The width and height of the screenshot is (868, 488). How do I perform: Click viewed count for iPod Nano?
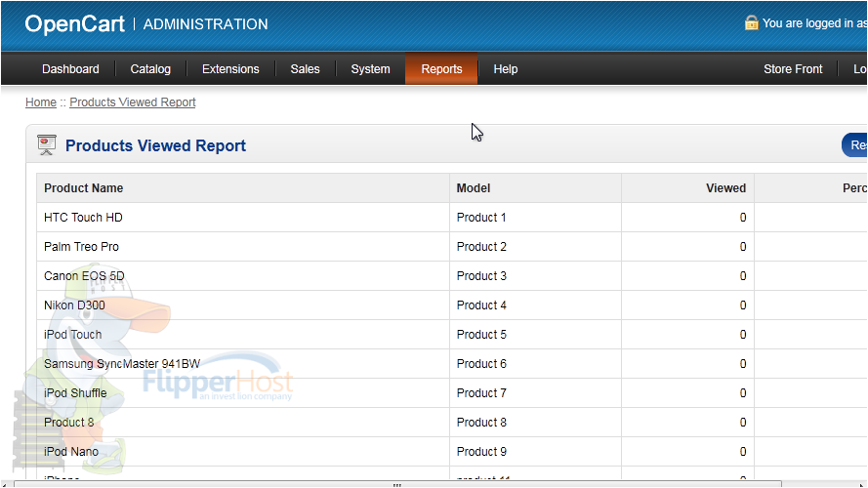pyautogui.click(x=743, y=452)
